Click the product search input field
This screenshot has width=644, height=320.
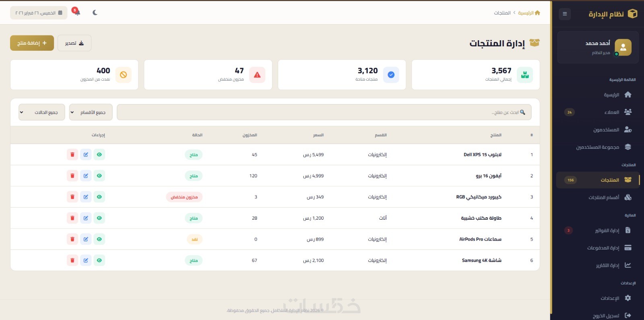[x=324, y=112]
